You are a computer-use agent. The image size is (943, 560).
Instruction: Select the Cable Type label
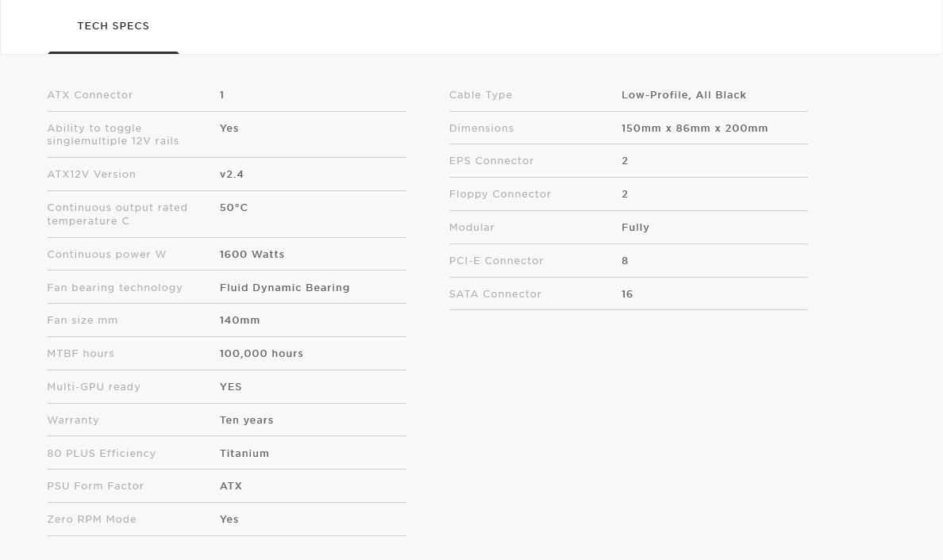pyautogui.click(x=480, y=95)
